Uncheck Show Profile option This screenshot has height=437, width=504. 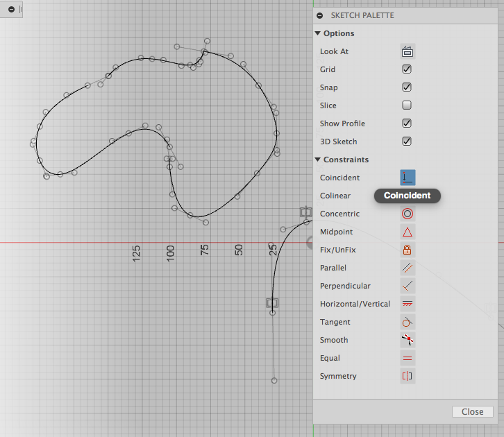[407, 123]
